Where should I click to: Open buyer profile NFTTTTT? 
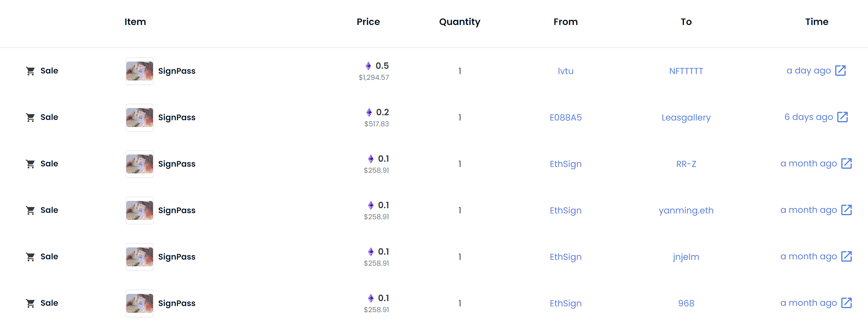tap(686, 71)
